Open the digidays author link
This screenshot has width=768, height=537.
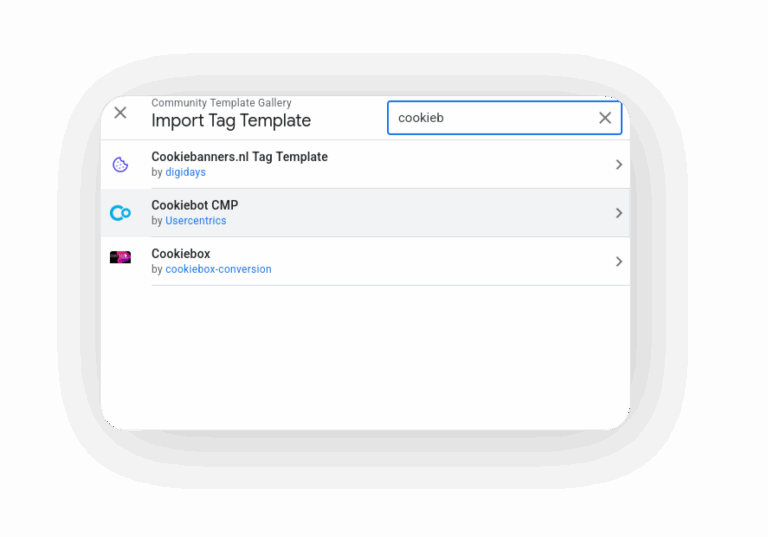click(185, 172)
